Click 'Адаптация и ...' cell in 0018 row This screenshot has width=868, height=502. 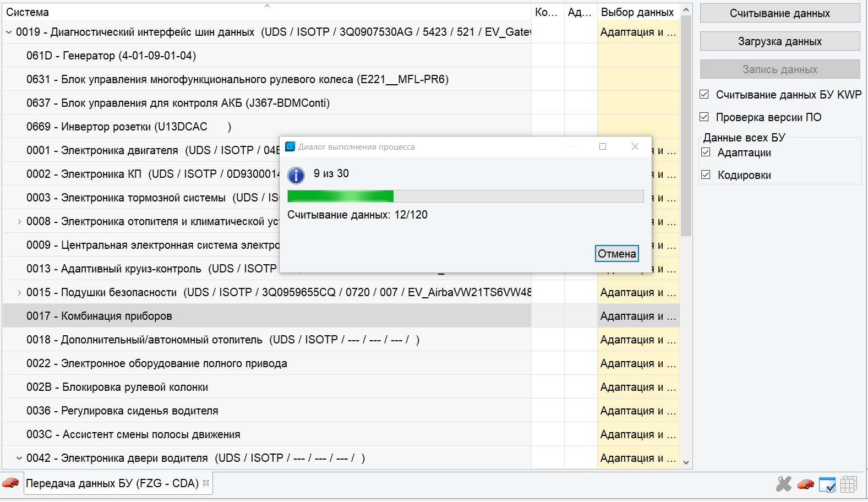(x=638, y=340)
